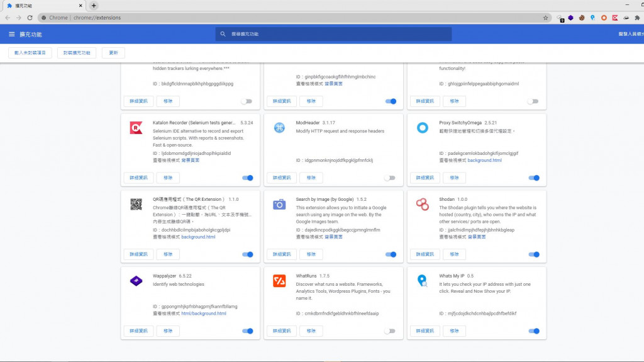
Task: Click the Shodan logo in its card
Action: click(422, 204)
